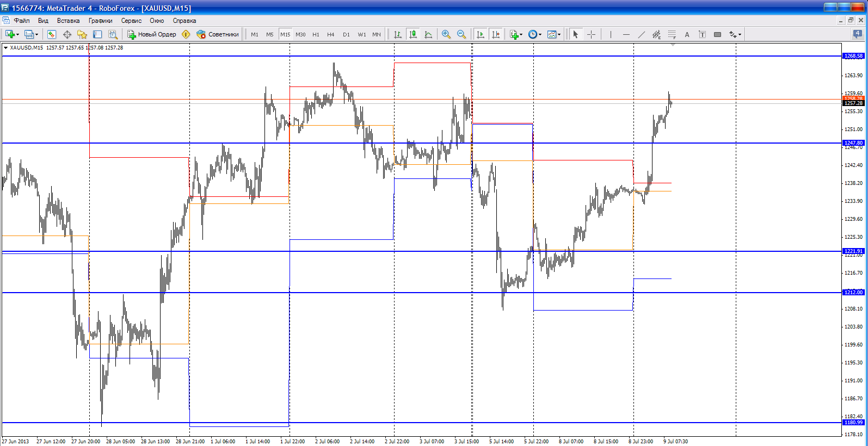Switch chart to bar chart style
This screenshot has width=868, height=446.
pyautogui.click(x=398, y=34)
